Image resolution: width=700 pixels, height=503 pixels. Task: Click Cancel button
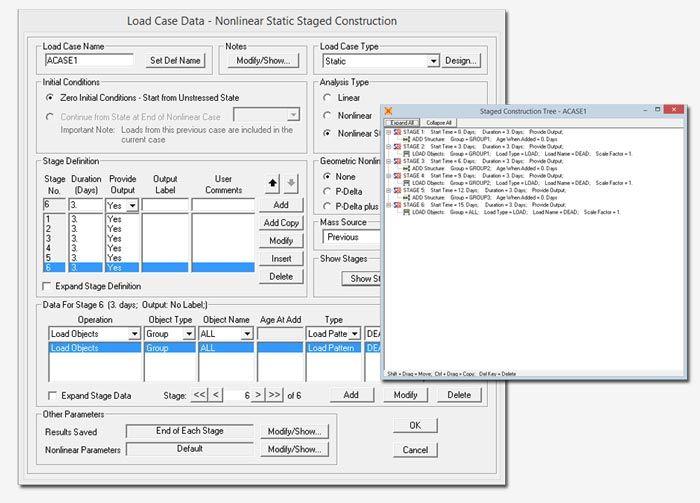(x=415, y=450)
